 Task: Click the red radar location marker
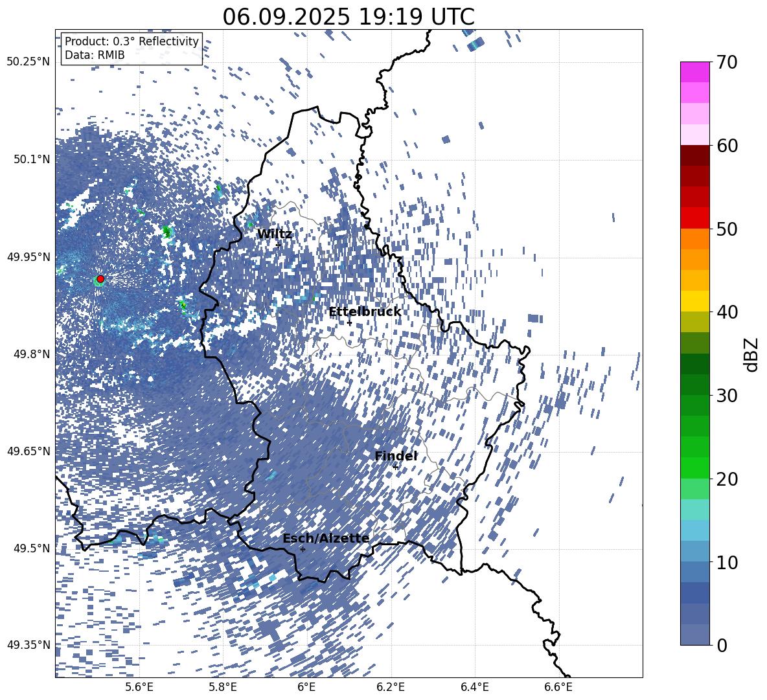(x=100, y=278)
